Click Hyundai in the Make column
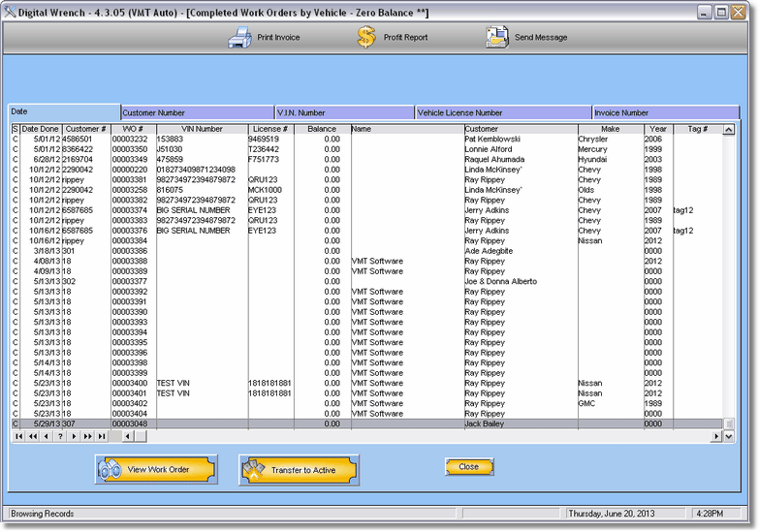The height and width of the screenshot is (532, 759). [592, 159]
